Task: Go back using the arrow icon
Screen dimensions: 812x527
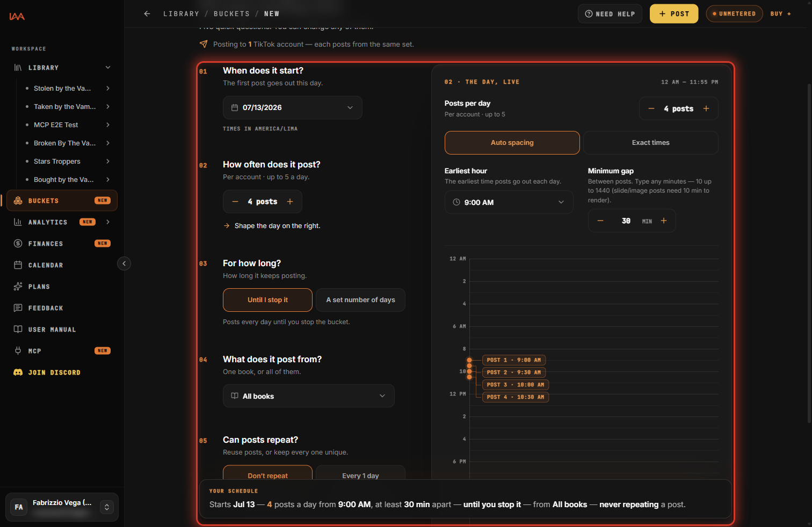Action: 147,14
